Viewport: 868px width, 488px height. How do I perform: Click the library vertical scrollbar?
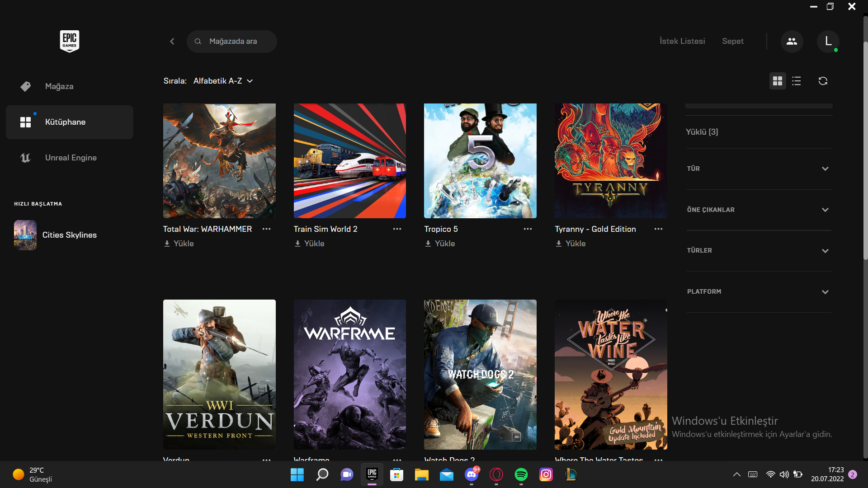pyautogui.click(x=865, y=150)
